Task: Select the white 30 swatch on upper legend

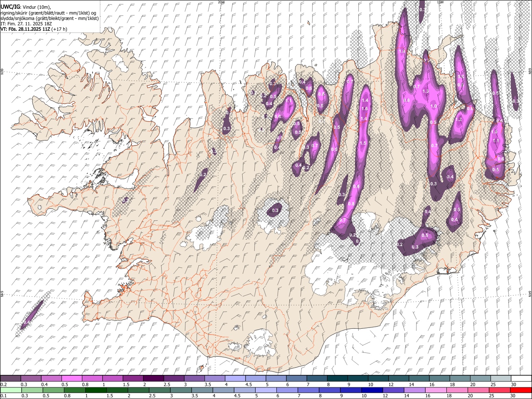Action: click(521, 378)
